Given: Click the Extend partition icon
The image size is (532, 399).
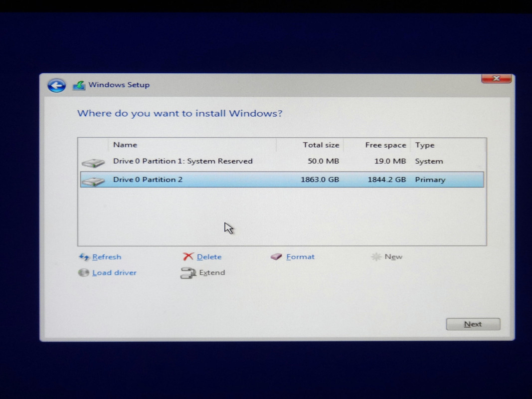Looking at the screenshot, I should pyautogui.click(x=188, y=273).
